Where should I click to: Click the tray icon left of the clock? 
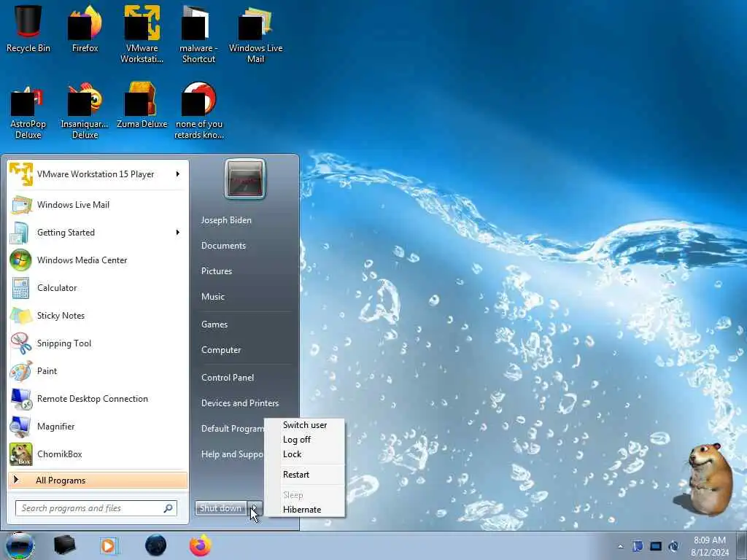[x=673, y=546]
